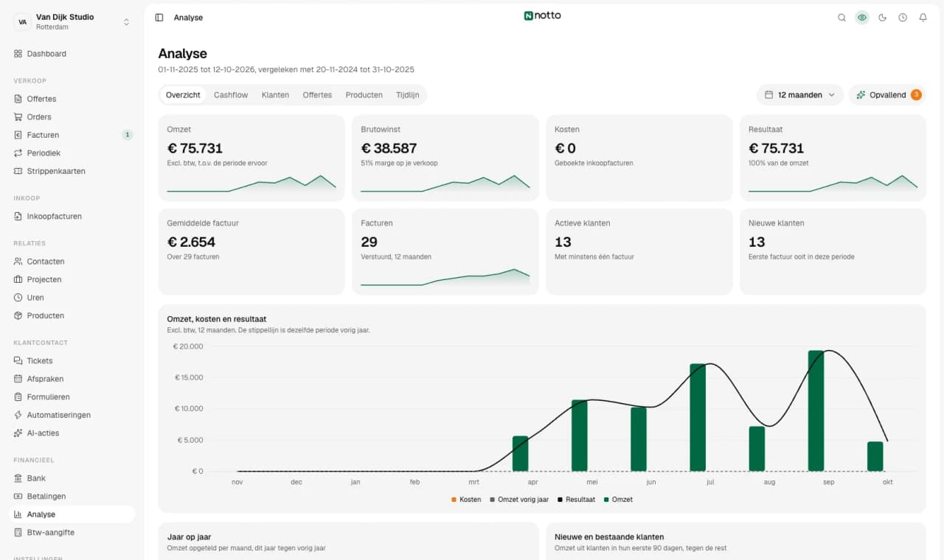Viewport: 944px width, 560px height.
Task: Click the Opvallend button
Action: click(x=887, y=95)
